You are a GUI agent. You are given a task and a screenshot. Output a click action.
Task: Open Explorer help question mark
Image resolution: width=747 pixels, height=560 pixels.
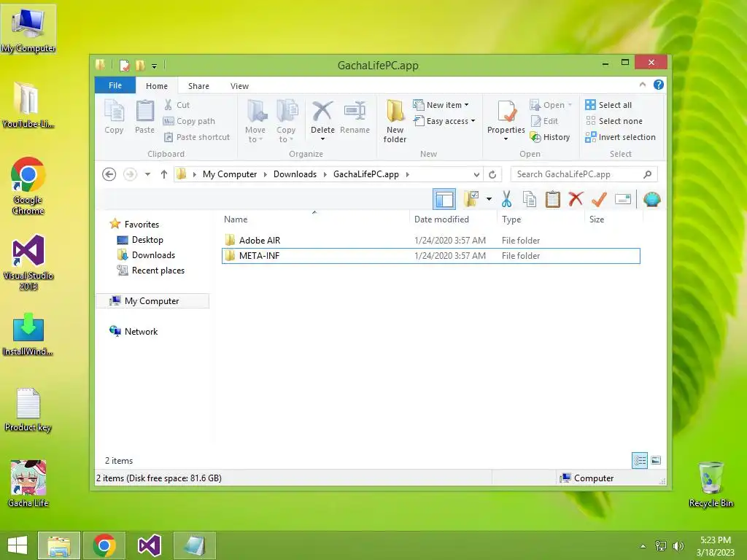659,85
